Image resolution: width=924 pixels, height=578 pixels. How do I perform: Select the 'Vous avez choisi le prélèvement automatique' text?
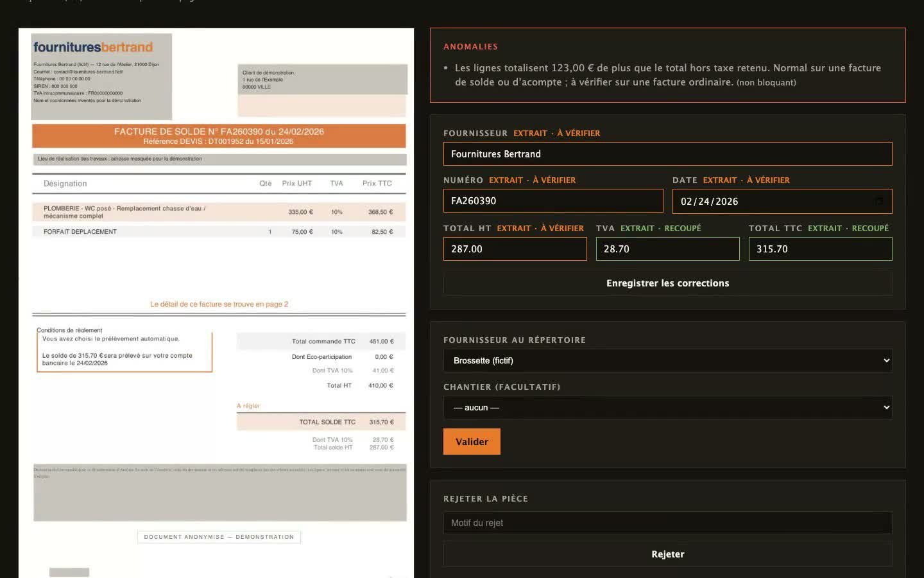click(111, 338)
